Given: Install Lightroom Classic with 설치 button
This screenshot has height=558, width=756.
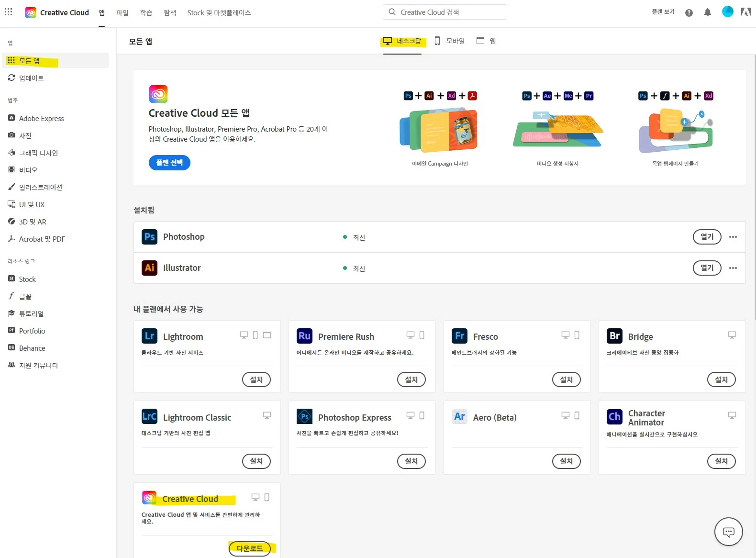Looking at the screenshot, I should pos(256,461).
